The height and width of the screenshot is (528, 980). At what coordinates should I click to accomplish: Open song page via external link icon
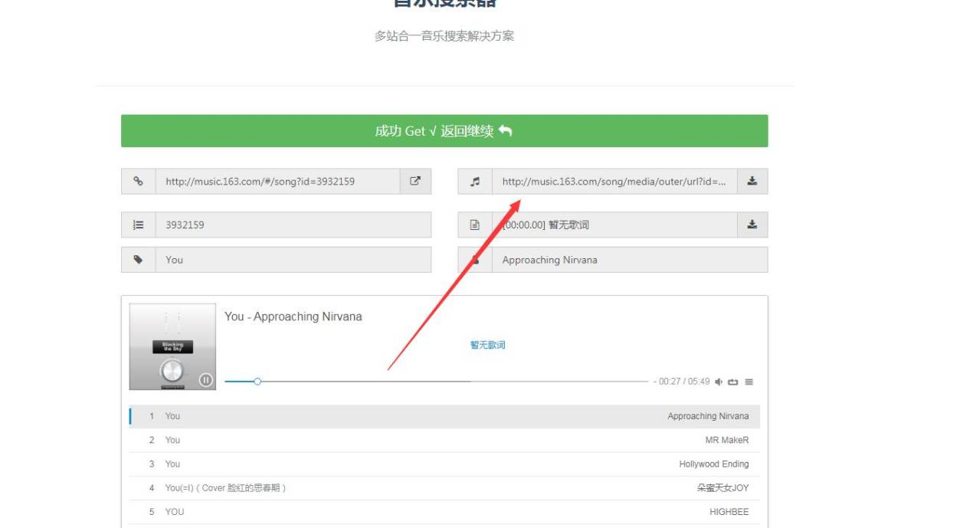pyautogui.click(x=415, y=182)
